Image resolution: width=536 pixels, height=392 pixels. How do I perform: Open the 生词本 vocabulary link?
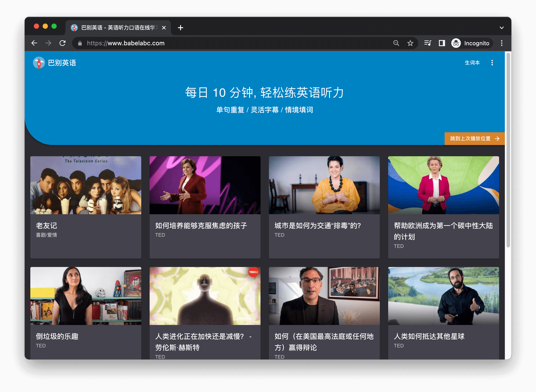(472, 63)
